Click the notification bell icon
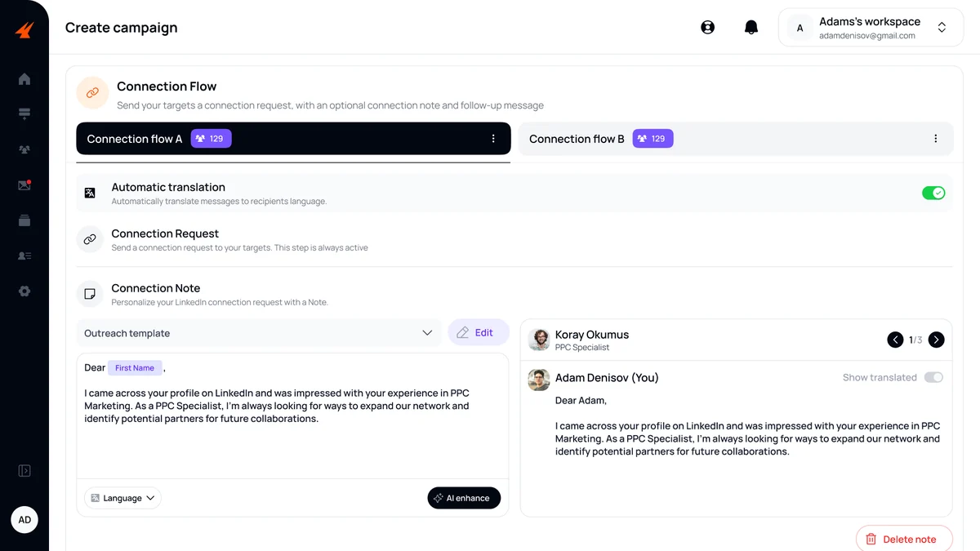Screen dimensions: 980x551 tap(751, 28)
